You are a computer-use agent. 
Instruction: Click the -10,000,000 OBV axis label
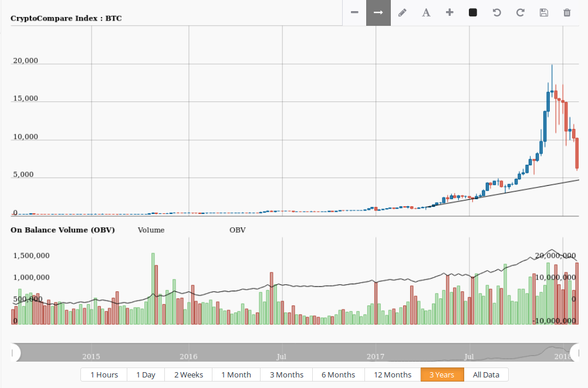(x=554, y=321)
